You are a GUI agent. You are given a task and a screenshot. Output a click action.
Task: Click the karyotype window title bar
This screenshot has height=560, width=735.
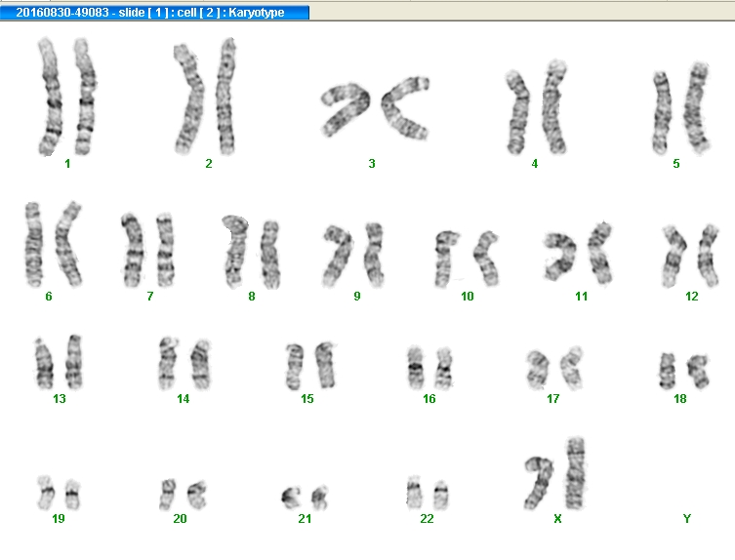tap(154, 13)
